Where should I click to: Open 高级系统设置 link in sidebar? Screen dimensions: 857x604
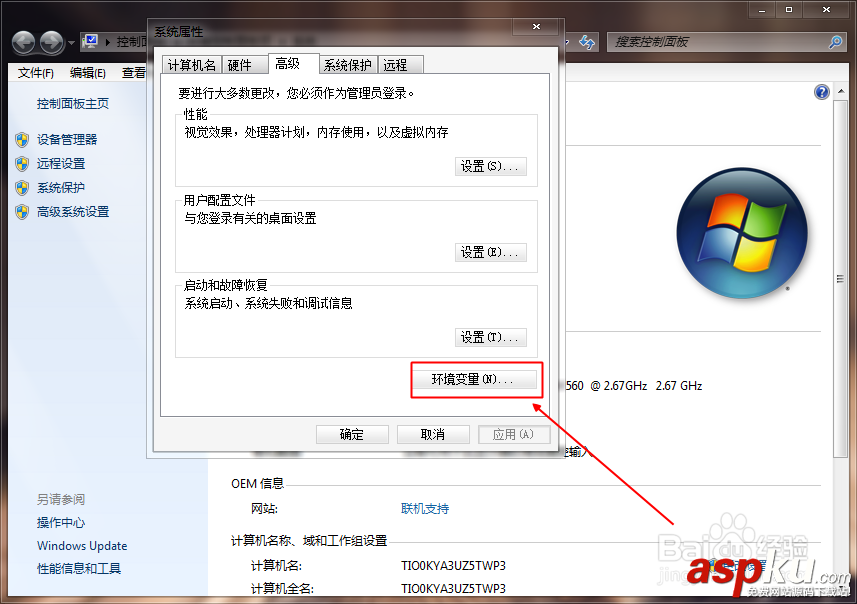[x=73, y=212]
